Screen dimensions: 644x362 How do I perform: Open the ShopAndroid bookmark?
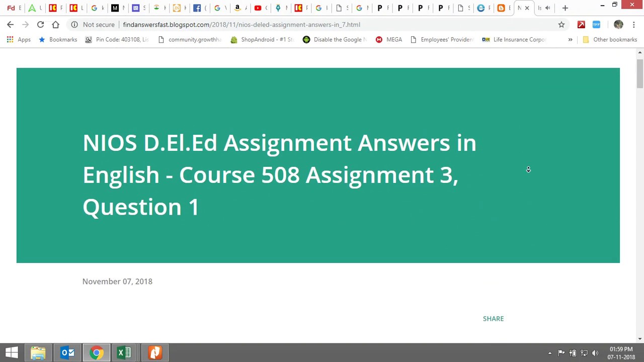262,39
